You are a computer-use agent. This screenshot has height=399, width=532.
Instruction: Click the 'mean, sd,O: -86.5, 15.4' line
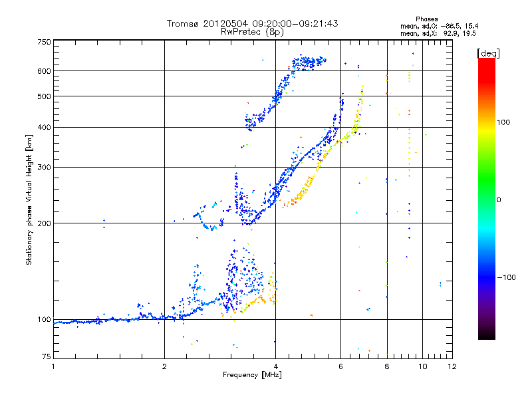click(439, 26)
